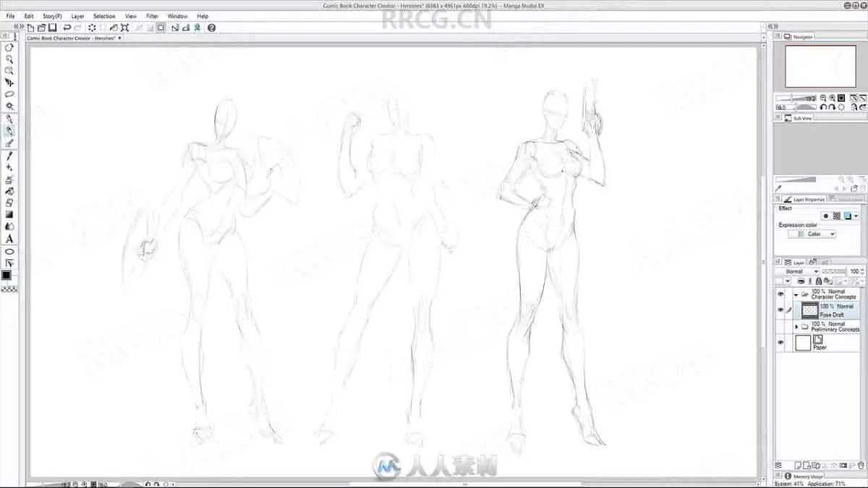Open the Edit menu
The image size is (868, 488).
[x=29, y=16]
